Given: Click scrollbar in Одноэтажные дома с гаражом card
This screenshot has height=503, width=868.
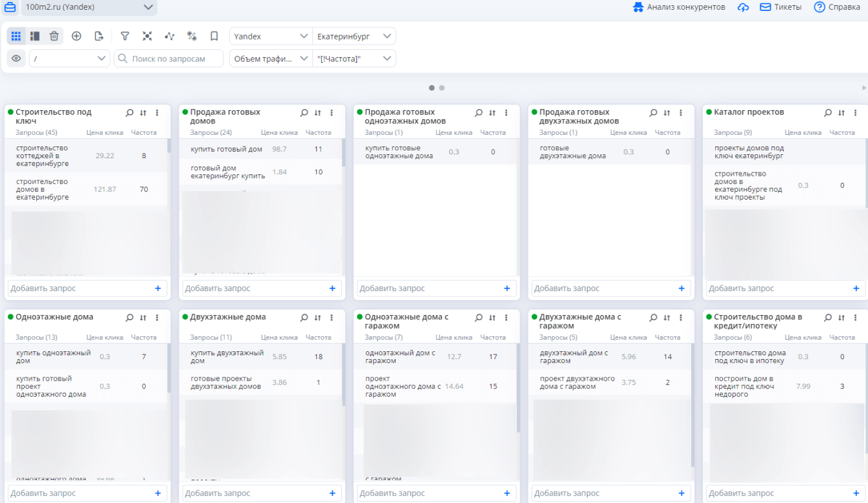Looking at the screenshot, I should pos(518,388).
